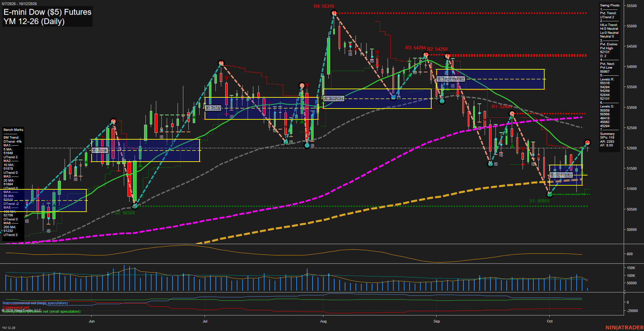Screen dimensions: 644x331
Task: Click the E-mini Dow ($5) Futures chart title
Action: click(47, 12)
